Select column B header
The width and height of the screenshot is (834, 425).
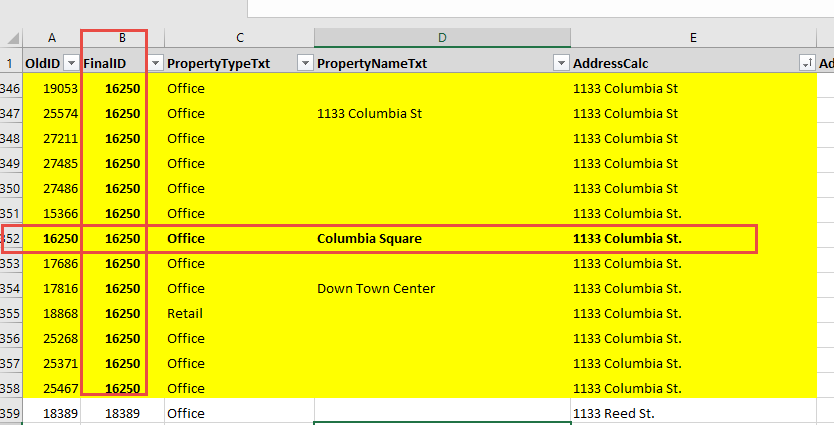(x=122, y=38)
